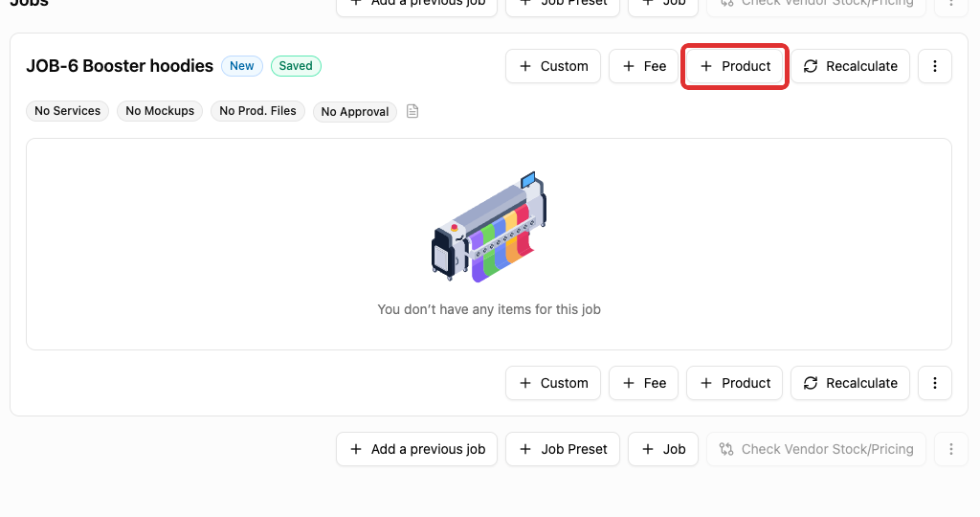Click the document note icon beside No Approval
This screenshot has width=980, height=517.
pos(412,111)
